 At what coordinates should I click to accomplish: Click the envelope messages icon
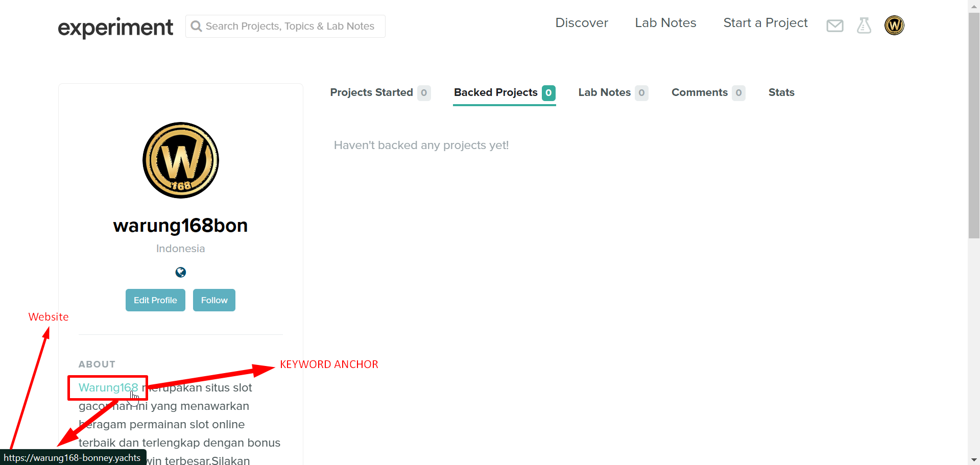[x=834, y=26]
